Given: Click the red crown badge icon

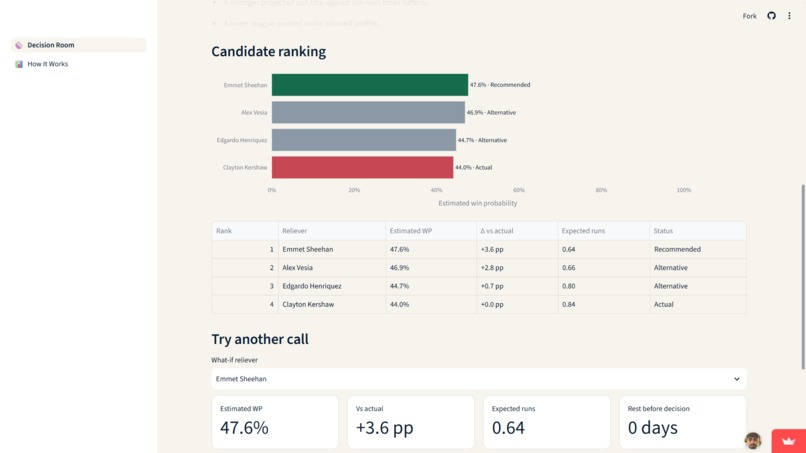Looking at the screenshot, I should click(x=789, y=441).
